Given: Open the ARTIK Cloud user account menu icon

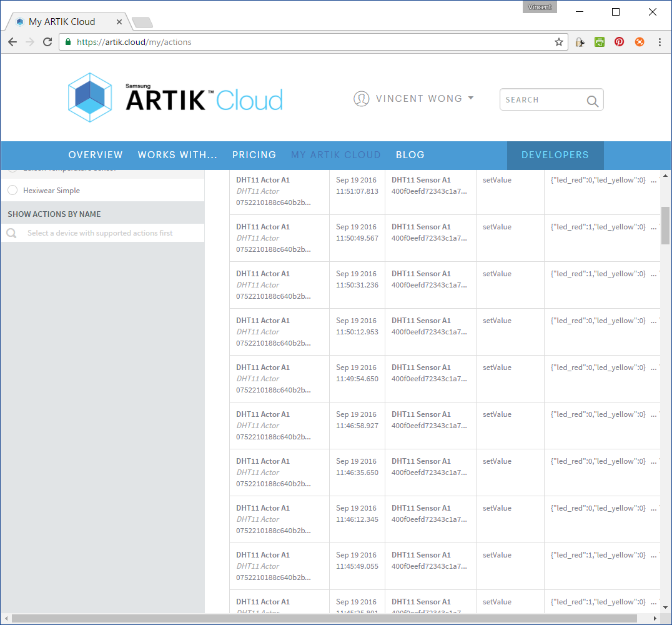Looking at the screenshot, I should coord(362,99).
